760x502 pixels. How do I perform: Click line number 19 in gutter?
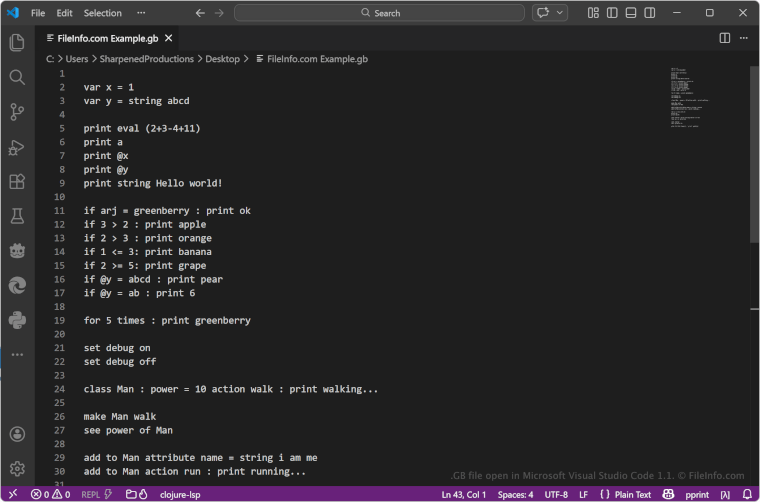coord(59,320)
